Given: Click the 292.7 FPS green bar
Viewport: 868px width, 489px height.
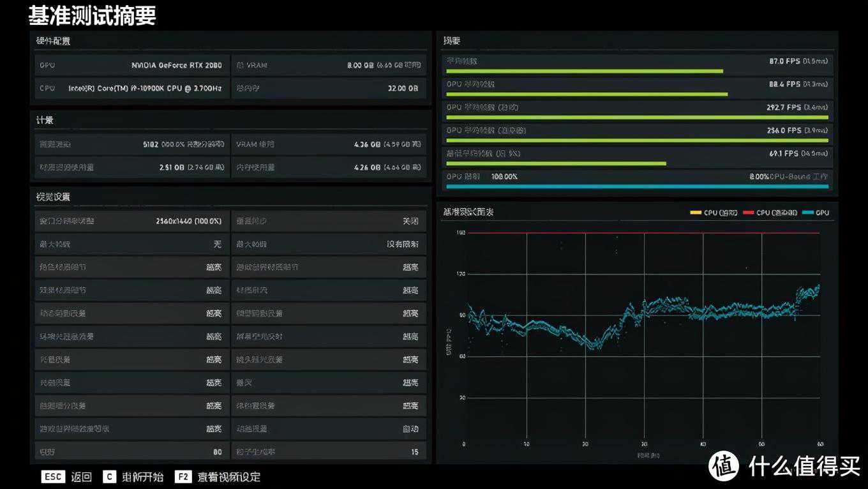Looking at the screenshot, I should coord(637,117).
